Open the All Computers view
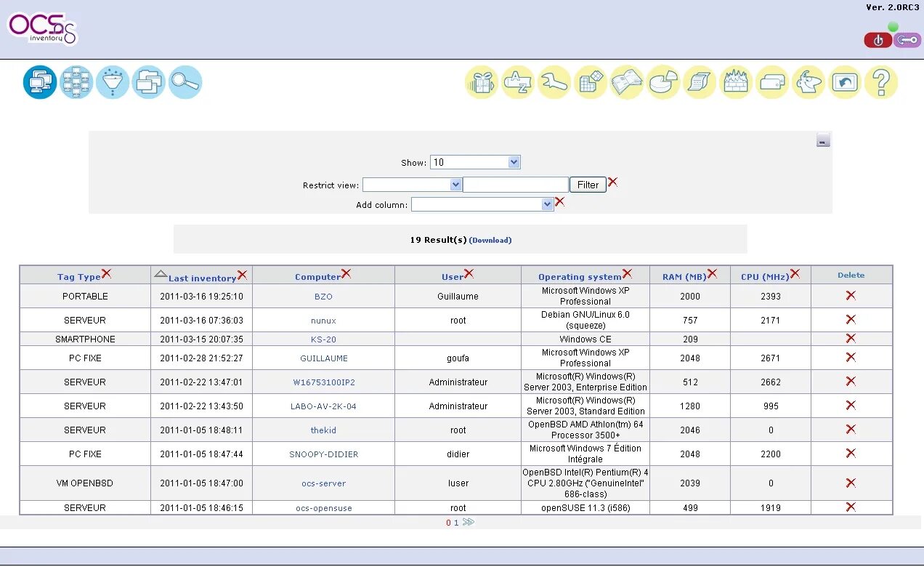The image size is (924, 567). [40, 82]
